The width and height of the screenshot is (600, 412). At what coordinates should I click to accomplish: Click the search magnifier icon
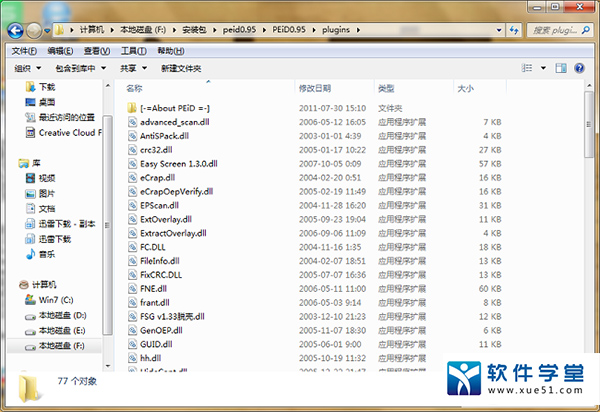[586, 30]
